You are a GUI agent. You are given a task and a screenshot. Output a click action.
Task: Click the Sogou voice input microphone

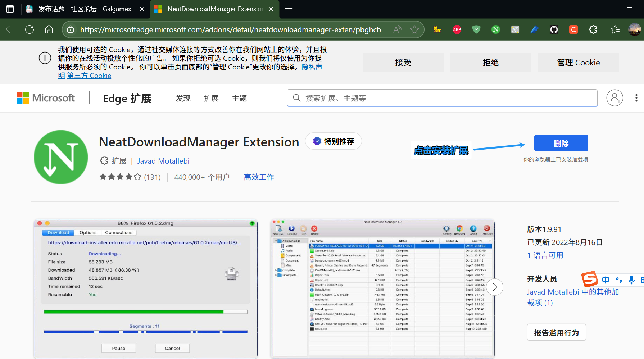click(631, 280)
